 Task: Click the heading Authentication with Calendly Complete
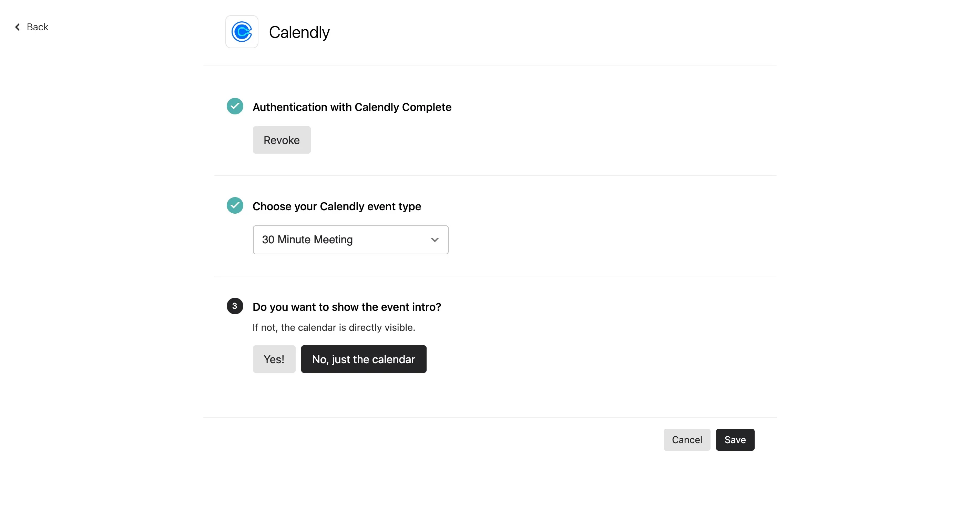[352, 107]
